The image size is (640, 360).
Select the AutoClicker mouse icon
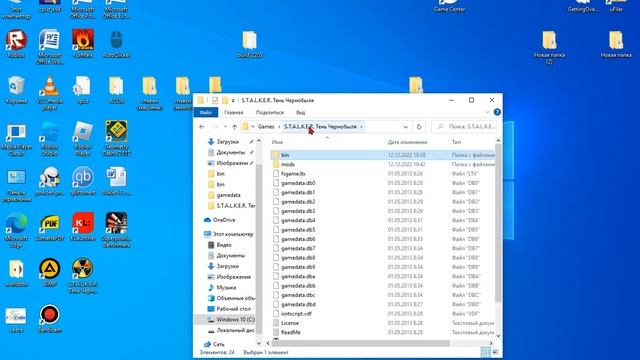[x=116, y=43]
